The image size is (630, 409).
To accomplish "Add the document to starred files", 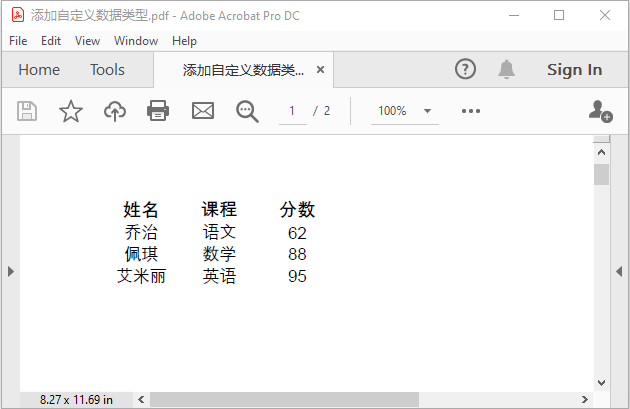I will 71,111.
